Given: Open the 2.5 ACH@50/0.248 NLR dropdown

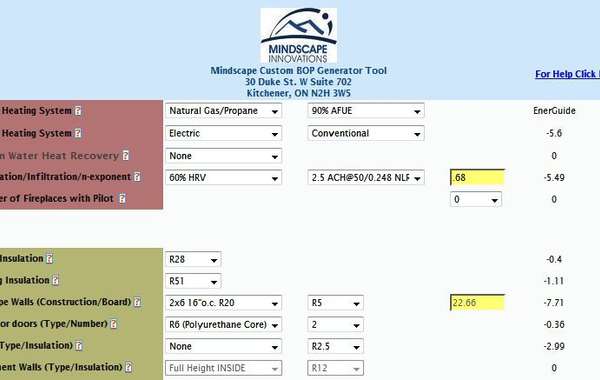Looking at the screenshot, I should coord(366,178).
